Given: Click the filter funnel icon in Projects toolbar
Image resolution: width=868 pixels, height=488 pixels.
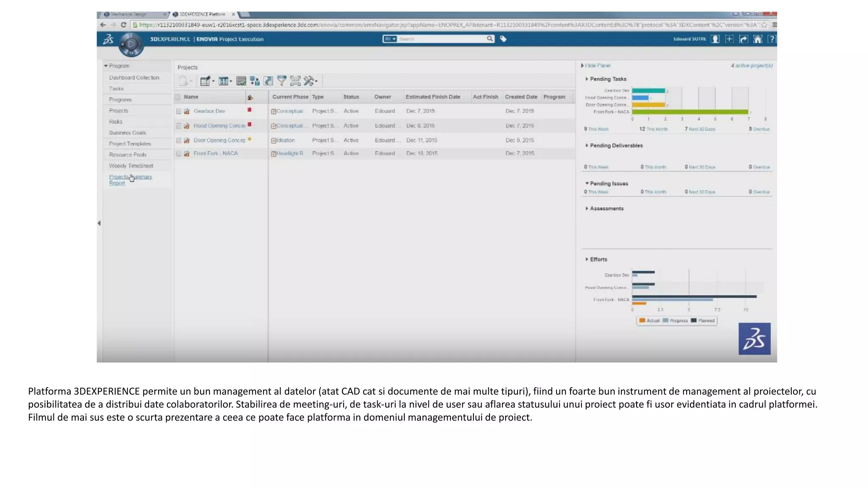Looking at the screenshot, I should (281, 80).
